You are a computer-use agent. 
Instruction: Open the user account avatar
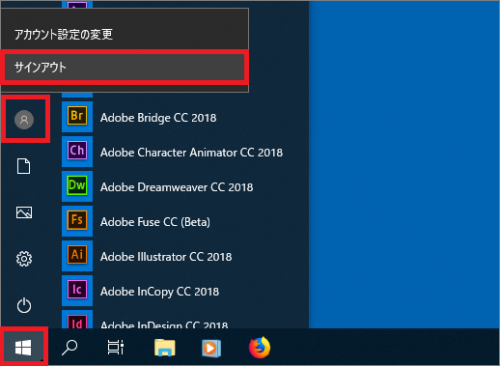[24, 119]
